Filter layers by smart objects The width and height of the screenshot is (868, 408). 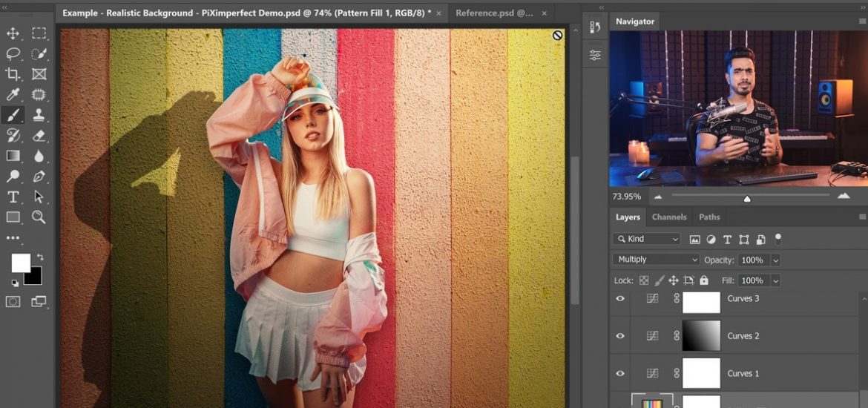pyautogui.click(x=760, y=240)
